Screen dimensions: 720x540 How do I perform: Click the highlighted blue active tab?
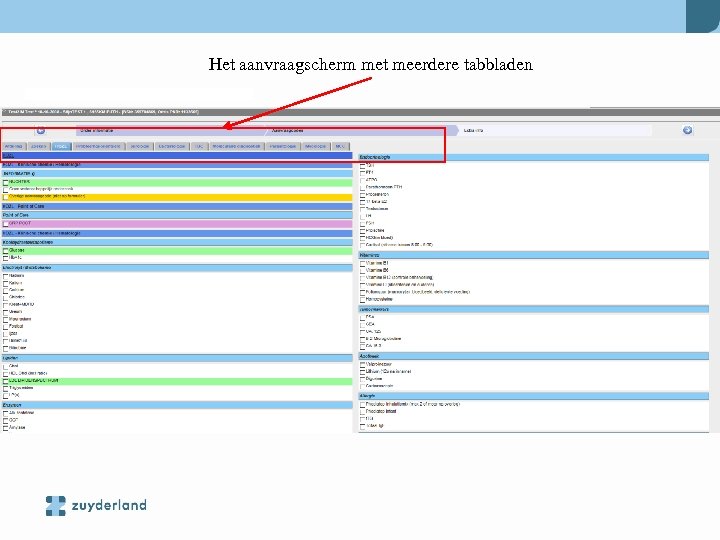click(61, 146)
